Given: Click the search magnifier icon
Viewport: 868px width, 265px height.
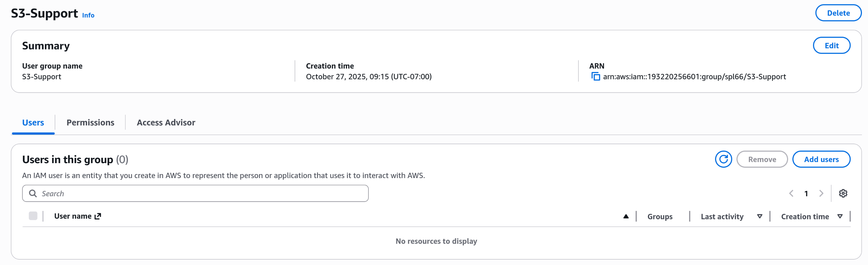Looking at the screenshot, I should [33, 193].
